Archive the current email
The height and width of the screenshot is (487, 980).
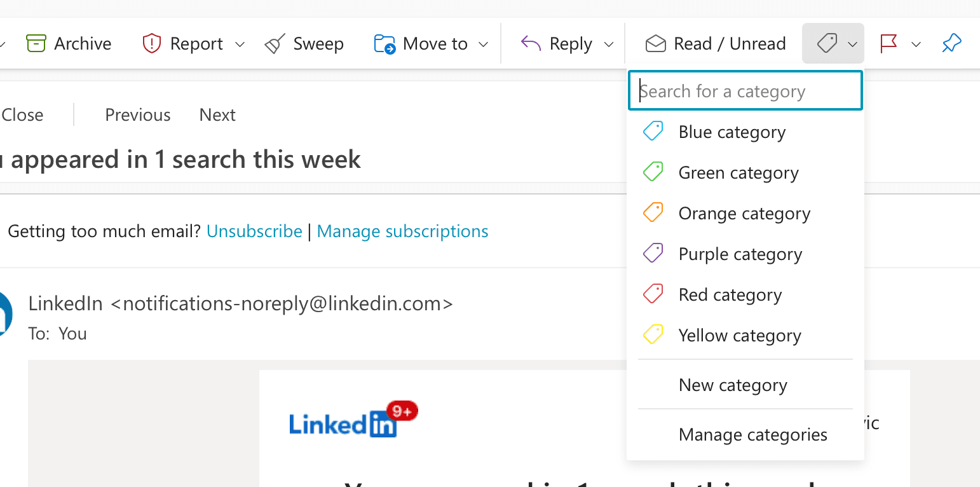tap(69, 43)
